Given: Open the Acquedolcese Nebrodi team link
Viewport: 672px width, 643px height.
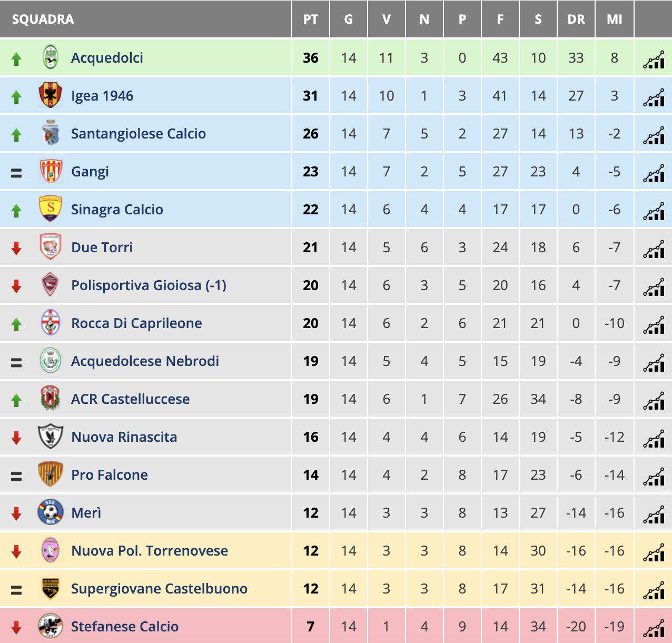Looking at the screenshot, I should coord(145,361).
